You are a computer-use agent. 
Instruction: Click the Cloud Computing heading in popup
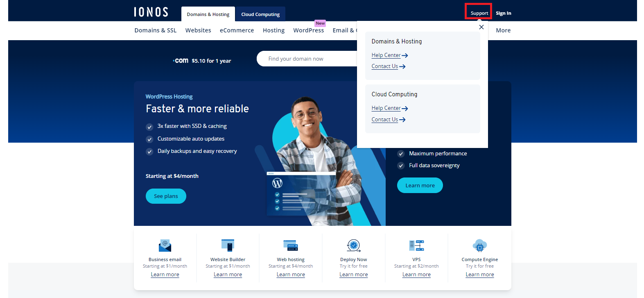pos(395,94)
